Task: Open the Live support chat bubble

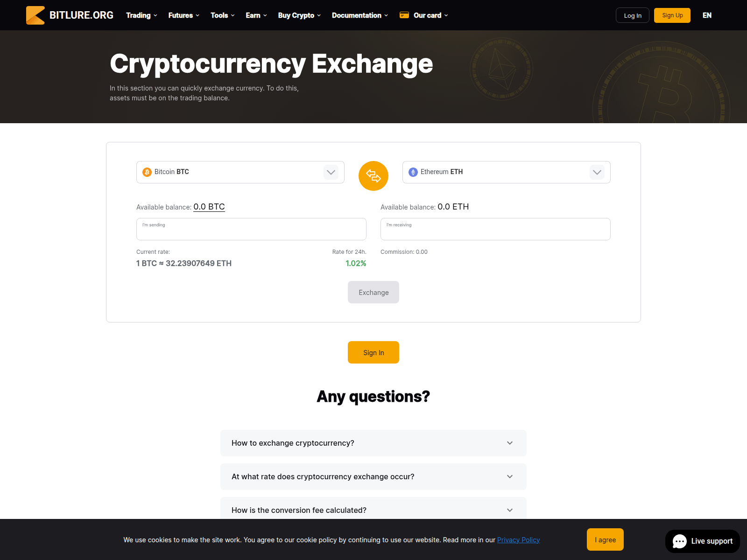Action: pos(703,541)
